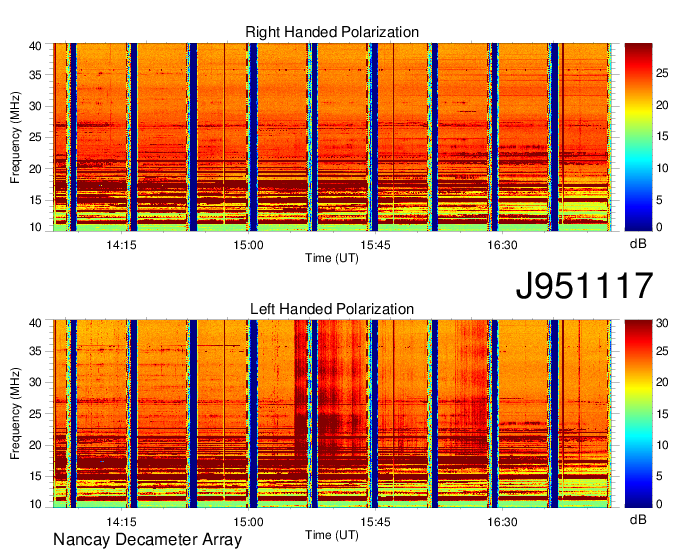
Task: Click the 15:00 tick label under top plot
Action: pos(248,245)
